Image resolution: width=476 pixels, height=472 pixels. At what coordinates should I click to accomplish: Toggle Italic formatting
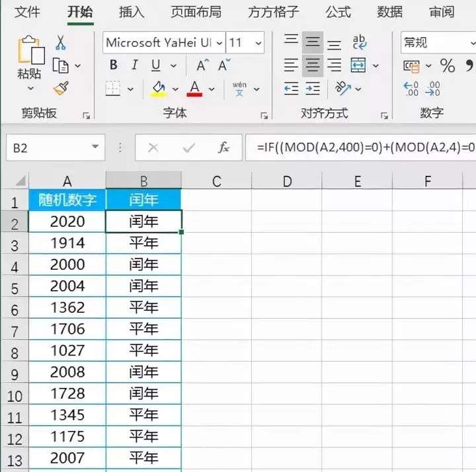point(134,65)
